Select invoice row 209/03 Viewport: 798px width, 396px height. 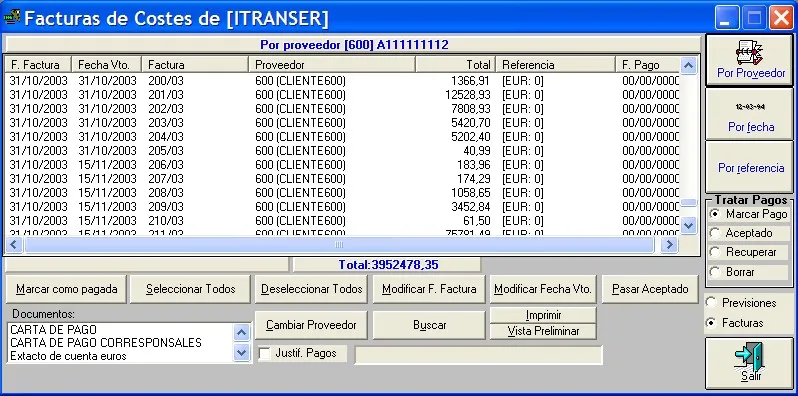coord(343,207)
